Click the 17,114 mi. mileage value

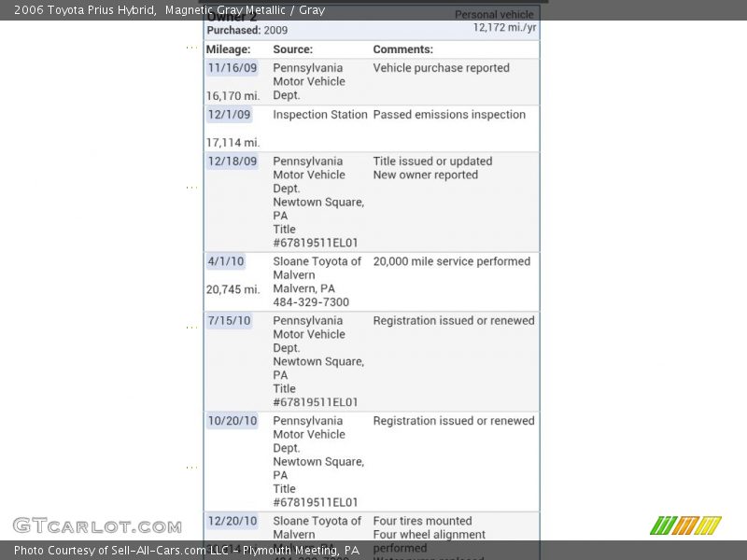[x=233, y=143]
